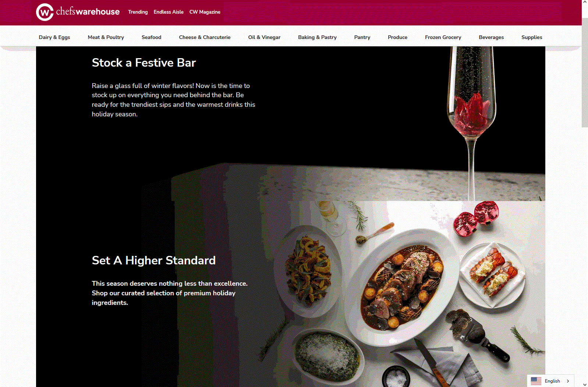Select the Meat & Poultry category
This screenshot has height=387, width=588.
click(x=106, y=37)
